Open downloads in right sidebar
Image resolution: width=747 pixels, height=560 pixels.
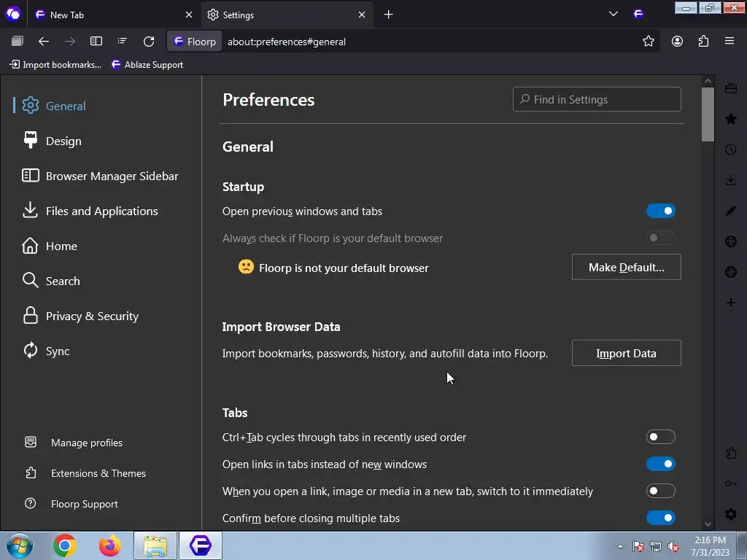tap(731, 180)
